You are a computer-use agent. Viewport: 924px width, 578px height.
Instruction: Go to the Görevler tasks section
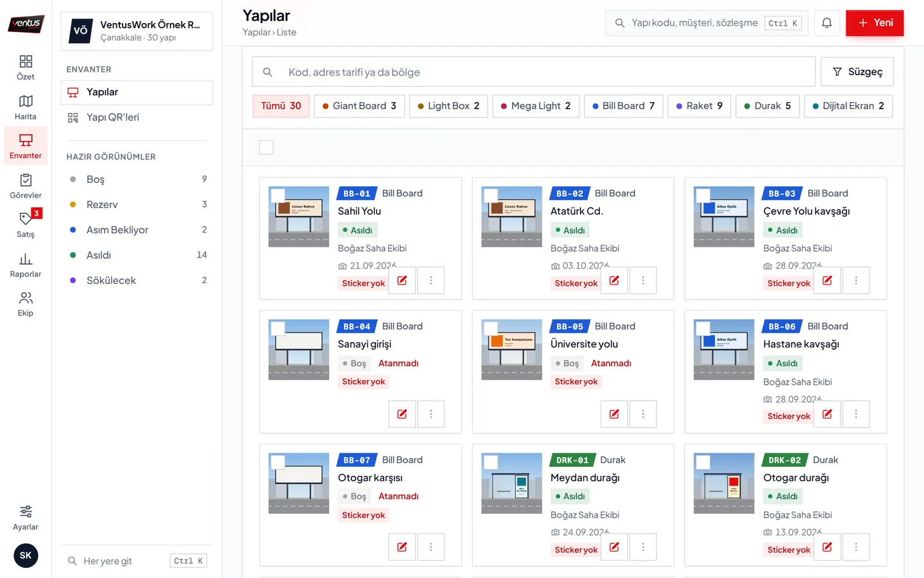click(x=26, y=186)
